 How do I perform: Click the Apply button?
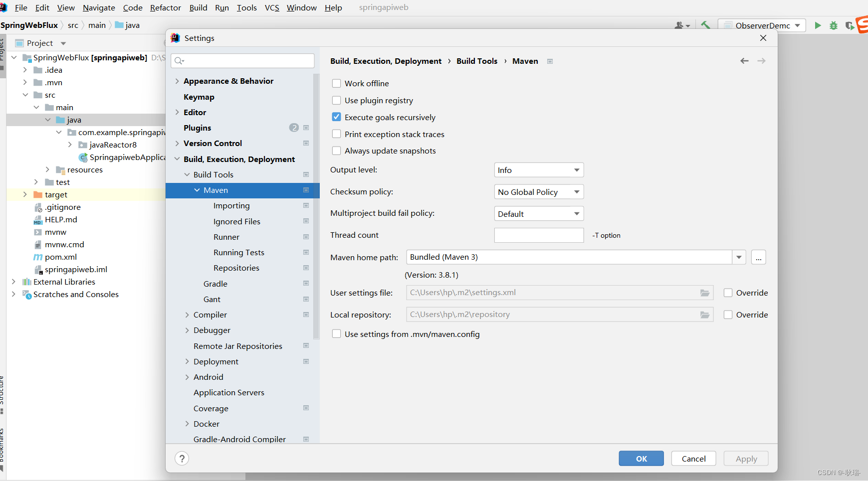coord(746,459)
